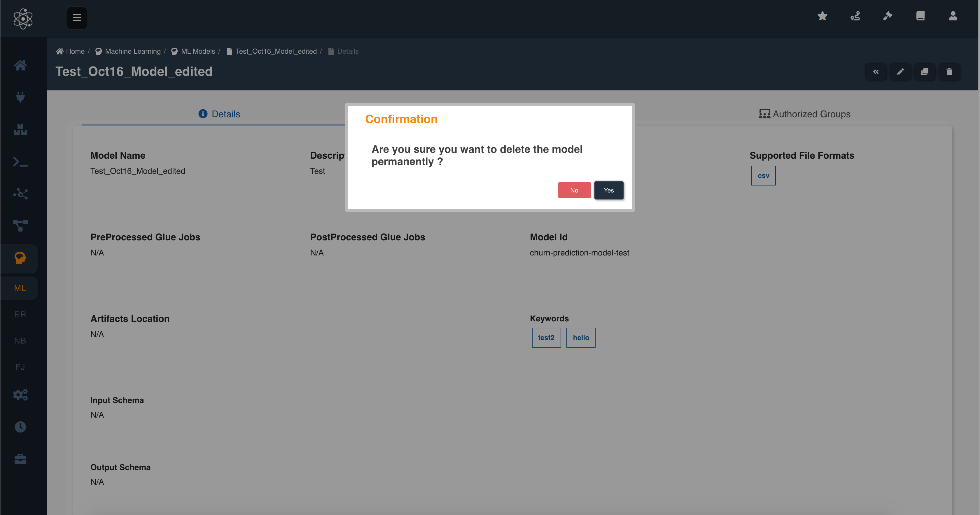The height and width of the screenshot is (515, 980).
Task: Open the ML section in sidebar
Action: (20, 288)
